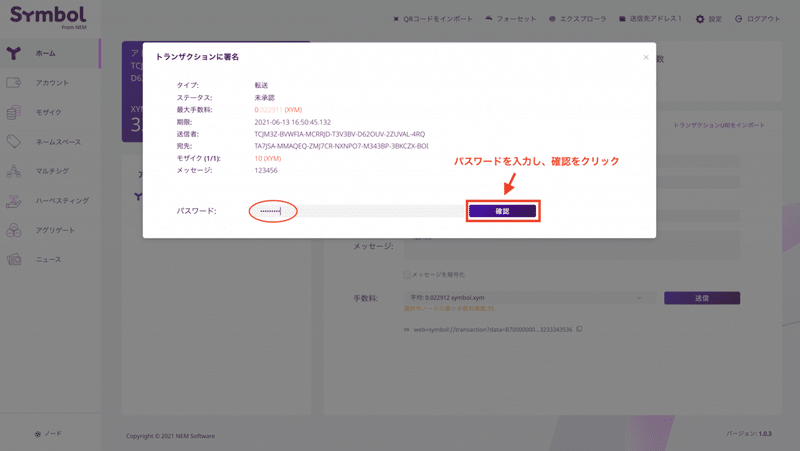Click the アグリゲート circles icon
Image resolution: width=800 pixels, height=451 pixels.
(14, 230)
